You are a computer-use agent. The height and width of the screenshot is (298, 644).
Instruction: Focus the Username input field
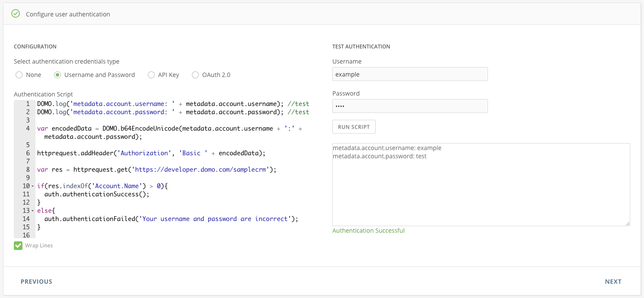coord(410,74)
